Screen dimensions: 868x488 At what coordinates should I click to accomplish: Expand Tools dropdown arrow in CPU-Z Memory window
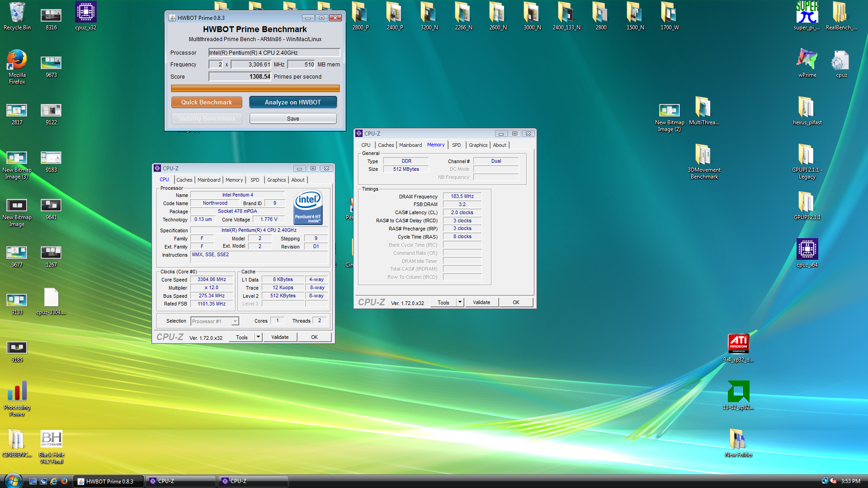460,302
